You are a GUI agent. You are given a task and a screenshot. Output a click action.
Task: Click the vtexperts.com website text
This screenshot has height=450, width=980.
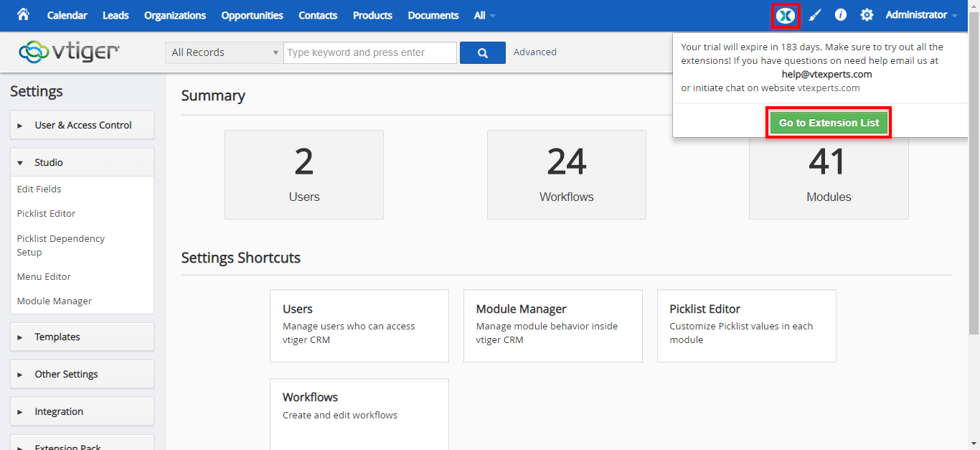829,88
